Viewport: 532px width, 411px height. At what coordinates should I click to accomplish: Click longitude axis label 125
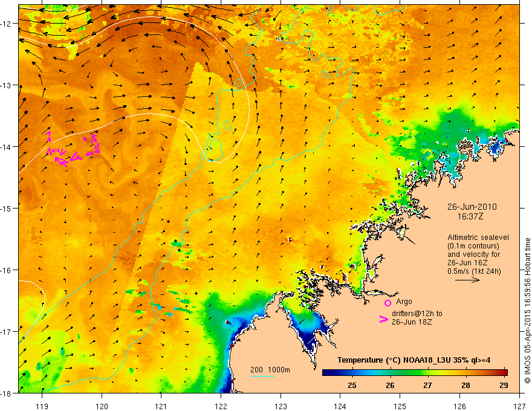point(400,406)
